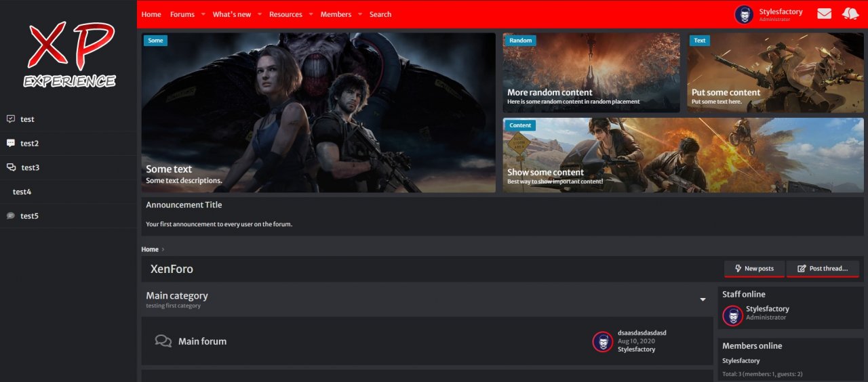
Task: Click the icon beside test sidebar item
Action: point(11,119)
